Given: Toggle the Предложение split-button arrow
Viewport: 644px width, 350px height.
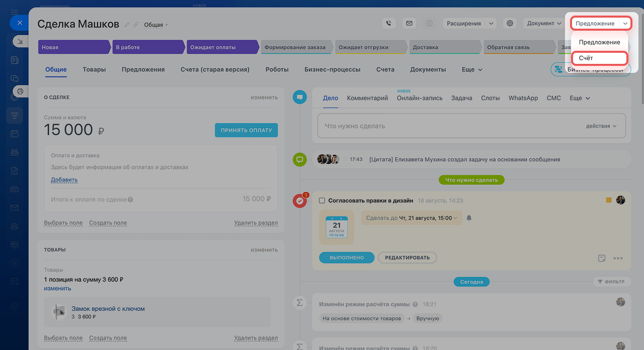Looking at the screenshot, I should point(624,23).
